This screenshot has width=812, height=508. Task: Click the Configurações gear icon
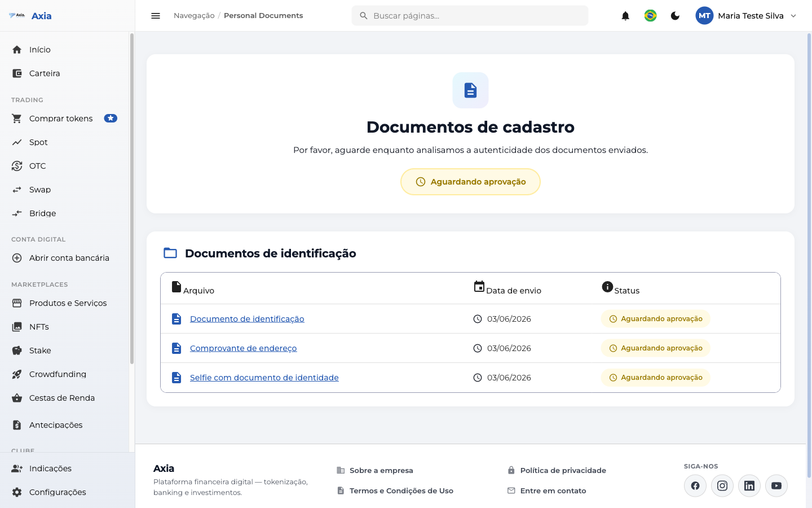coord(17,492)
